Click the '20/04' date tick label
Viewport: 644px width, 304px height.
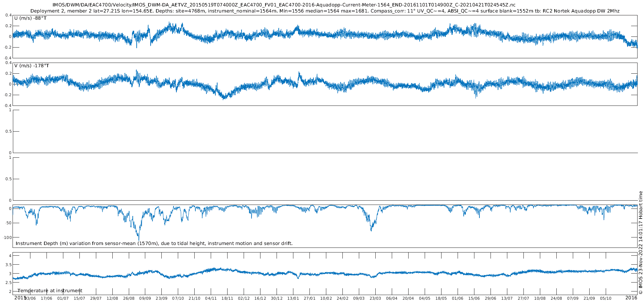point(409,298)
